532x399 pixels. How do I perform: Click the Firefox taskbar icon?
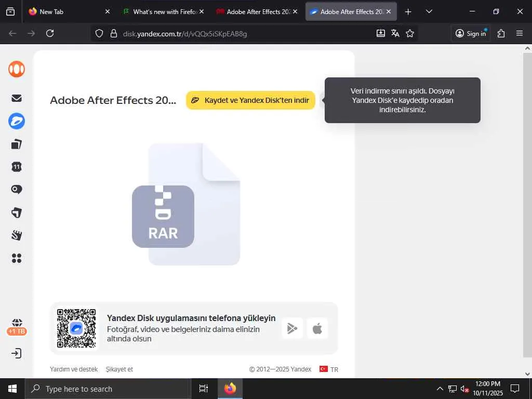pos(230,389)
